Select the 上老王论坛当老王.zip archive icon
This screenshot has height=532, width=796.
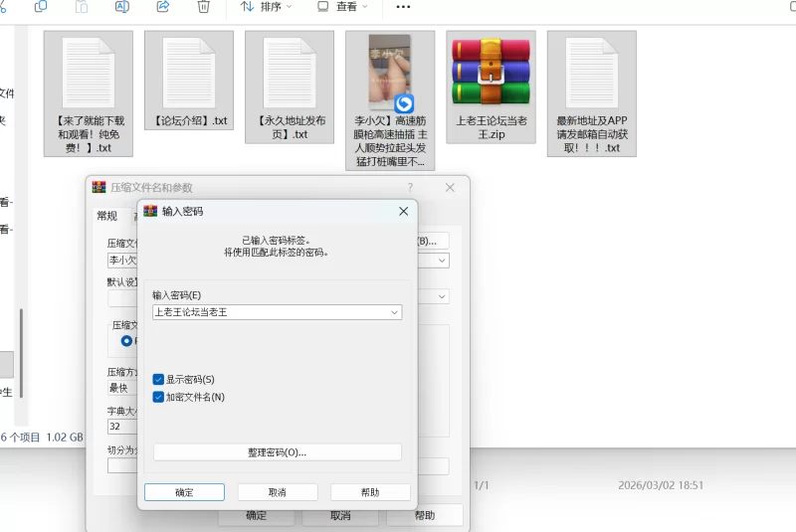point(491,73)
